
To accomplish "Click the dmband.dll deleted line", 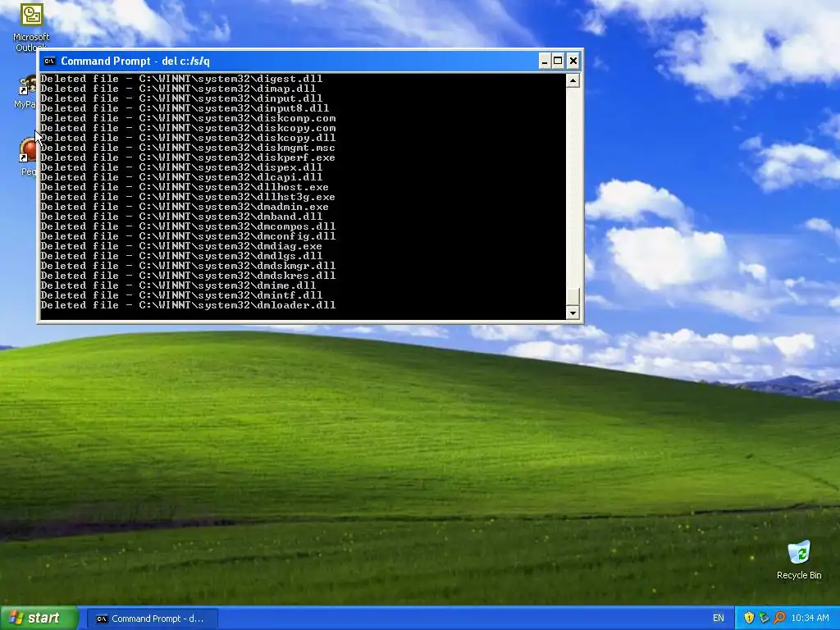I will pos(181,217).
